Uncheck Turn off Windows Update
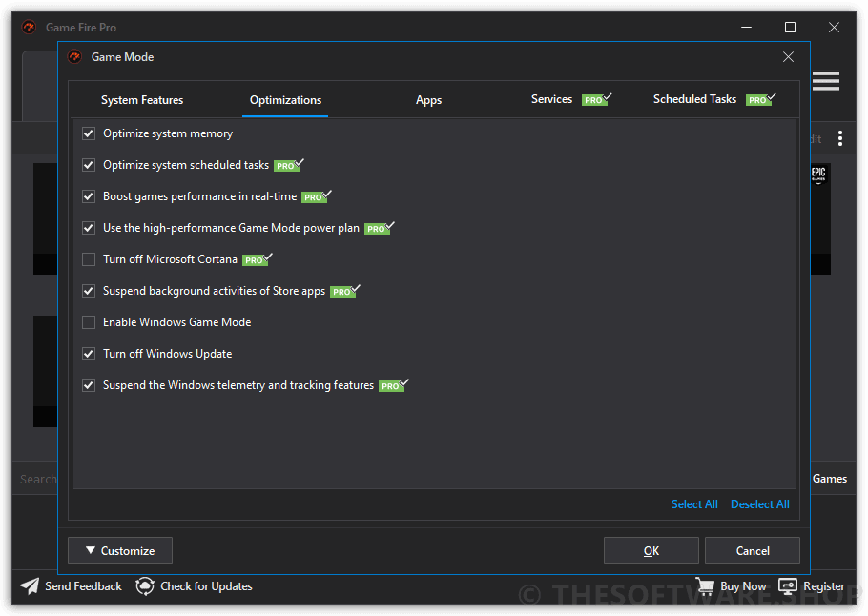868x616 pixels. 89,354
